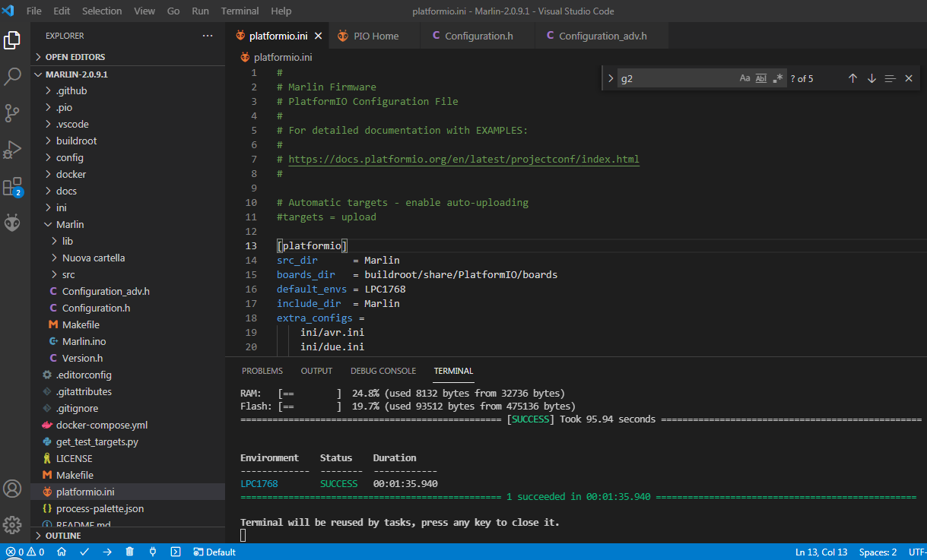Expand the OPEN EDITORS section
Screen dimensions: 927x560
pos(128,57)
